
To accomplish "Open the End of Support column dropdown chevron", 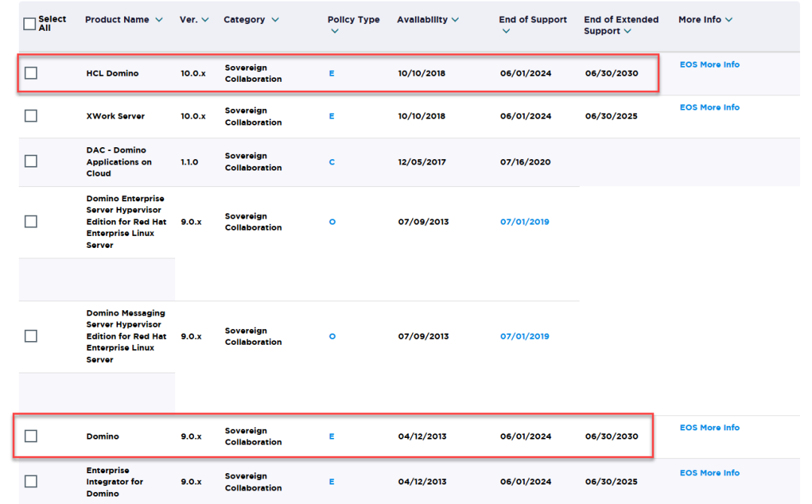I will (506, 31).
